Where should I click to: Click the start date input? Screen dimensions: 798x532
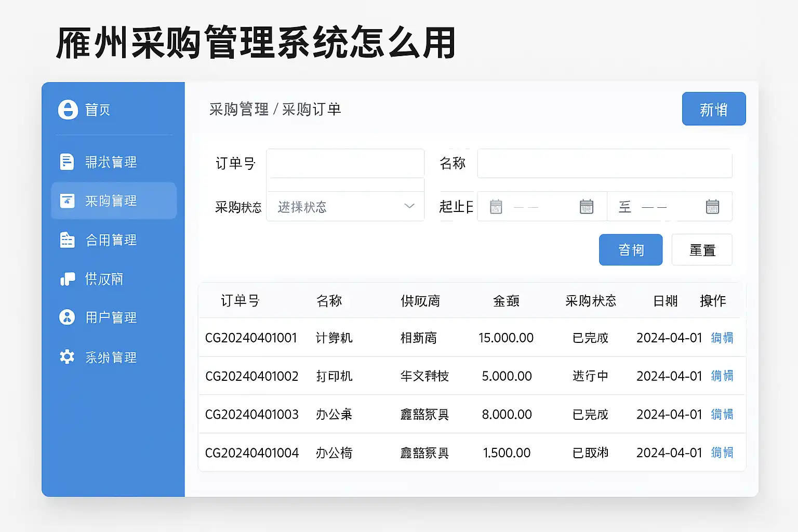(x=542, y=207)
